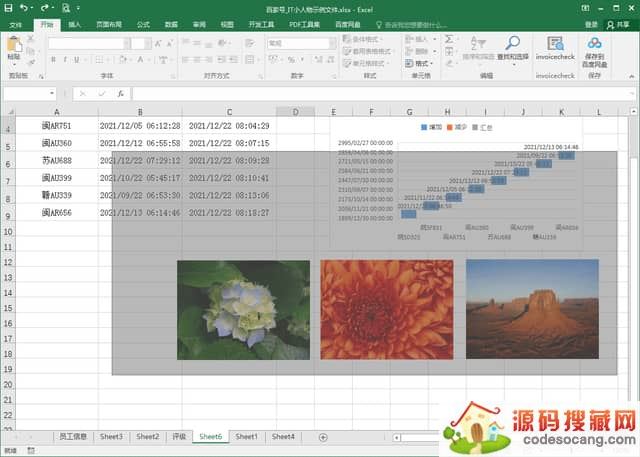640x457 pixels.
Task: Open the font name combo box
Action: click(85, 43)
